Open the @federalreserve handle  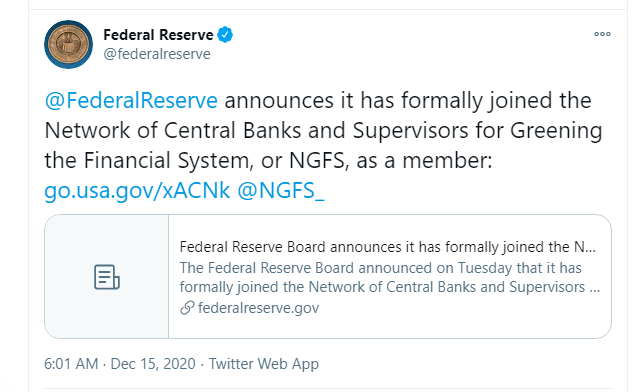157,54
